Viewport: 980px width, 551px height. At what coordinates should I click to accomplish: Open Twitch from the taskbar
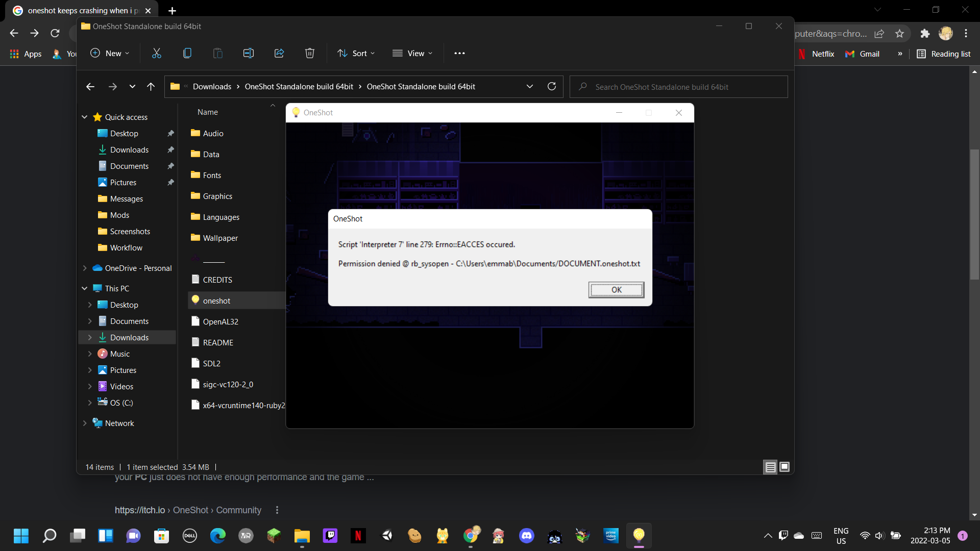330,536
